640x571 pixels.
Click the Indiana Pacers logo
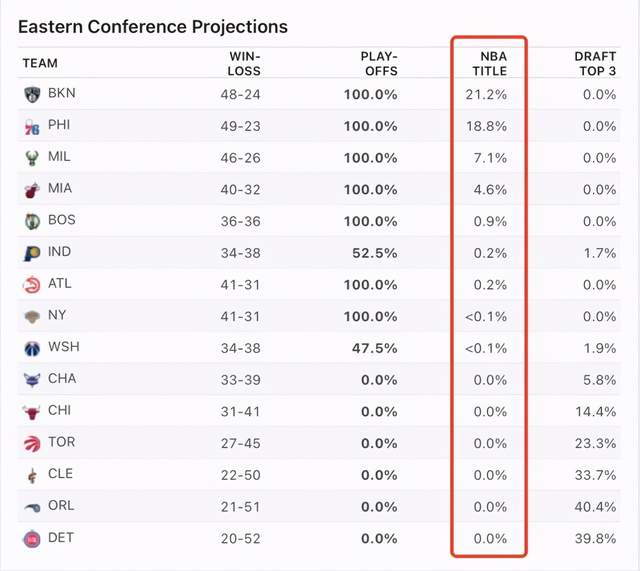tap(30, 253)
